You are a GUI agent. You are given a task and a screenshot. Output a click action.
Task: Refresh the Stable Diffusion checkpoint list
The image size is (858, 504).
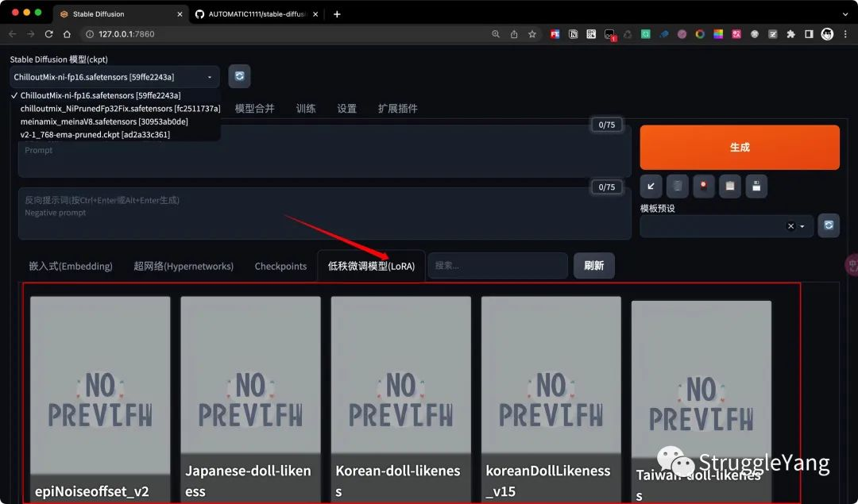click(x=239, y=76)
